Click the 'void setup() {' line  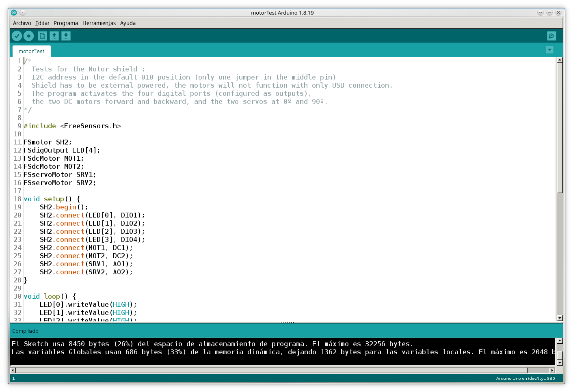pos(52,199)
